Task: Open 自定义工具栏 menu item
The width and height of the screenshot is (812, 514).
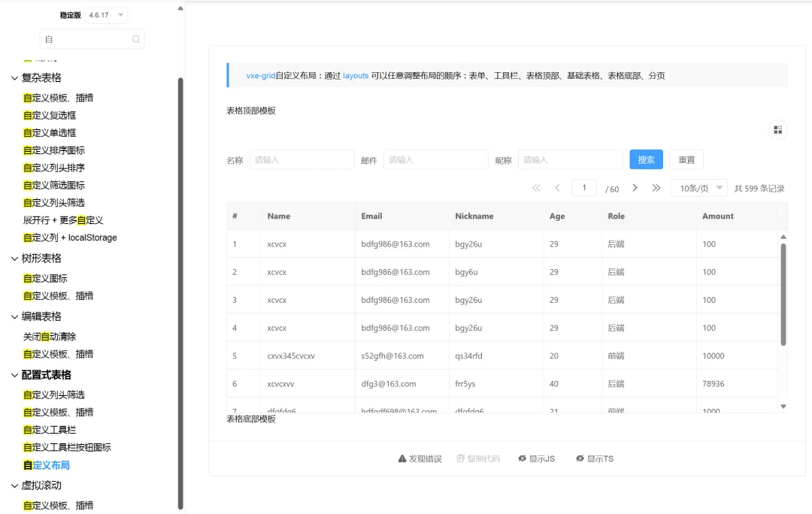Action: 50,430
